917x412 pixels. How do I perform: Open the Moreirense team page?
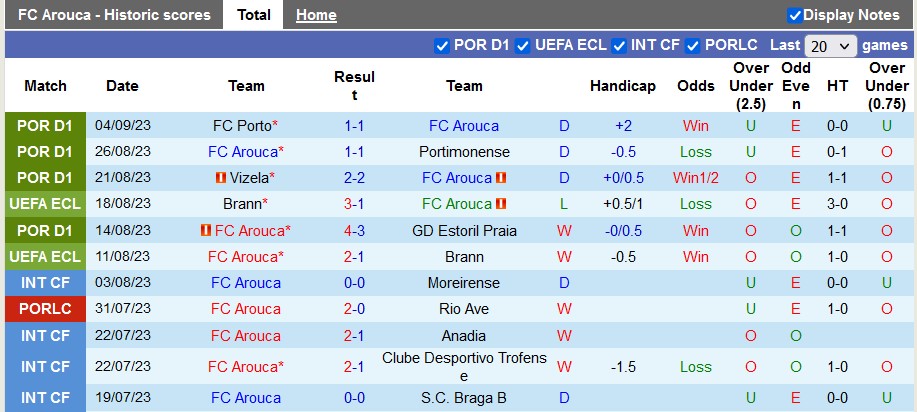464,283
